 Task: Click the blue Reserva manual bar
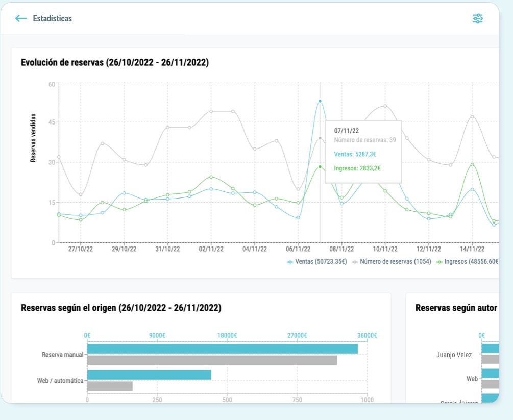click(x=223, y=349)
